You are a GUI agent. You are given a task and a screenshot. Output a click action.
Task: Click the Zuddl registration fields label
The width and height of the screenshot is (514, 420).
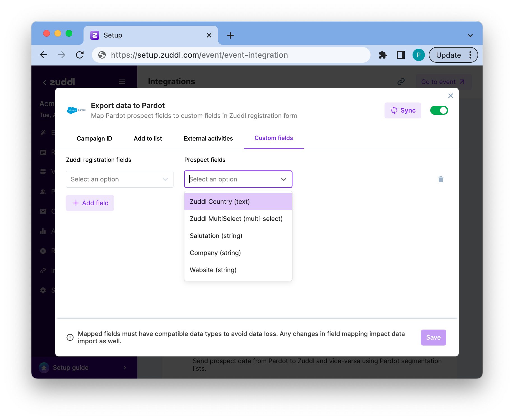click(99, 160)
